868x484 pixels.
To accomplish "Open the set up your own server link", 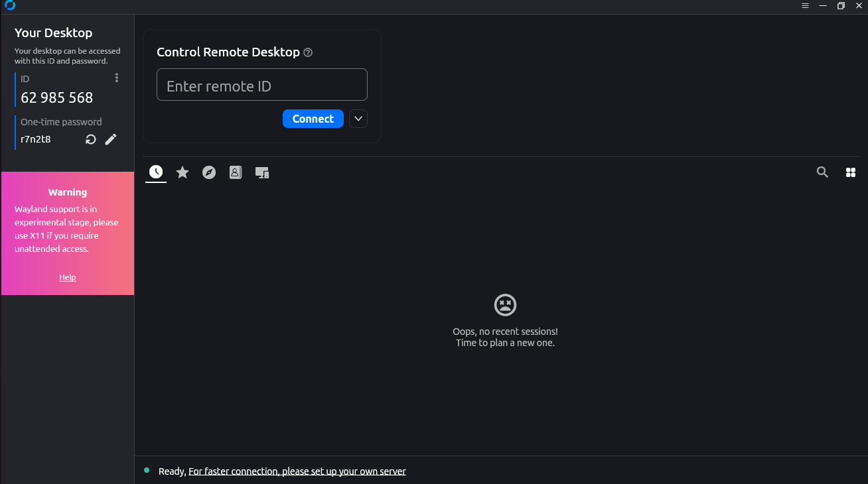I will (297, 471).
